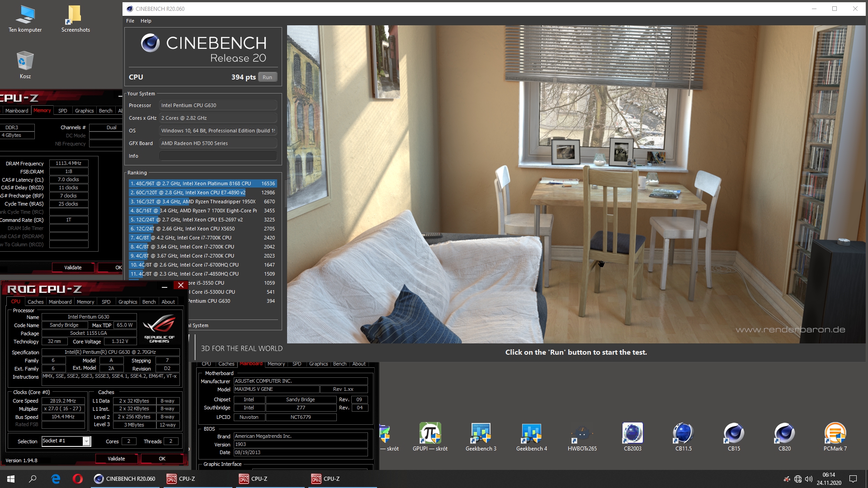The width and height of the screenshot is (868, 488).
Task: Open the Ten komputer desktop icon
Action: pos(25,19)
